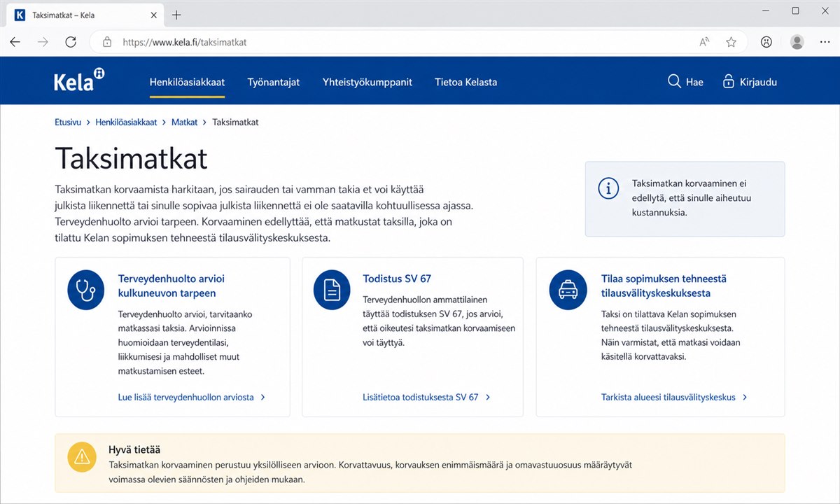This screenshot has height=504, width=840.
Task: Click the stethoscope icon in Terveydenhuolto card
Action: pyautogui.click(x=85, y=291)
